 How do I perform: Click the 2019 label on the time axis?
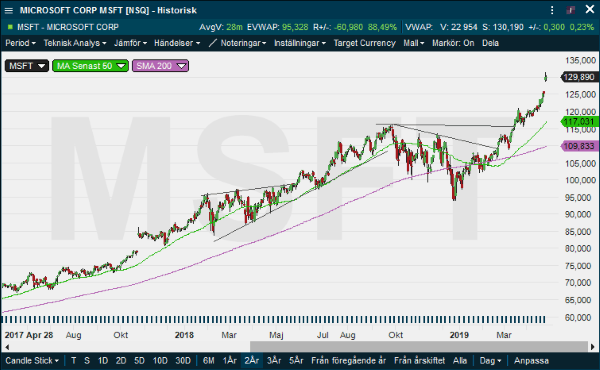(x=459, y=335)
